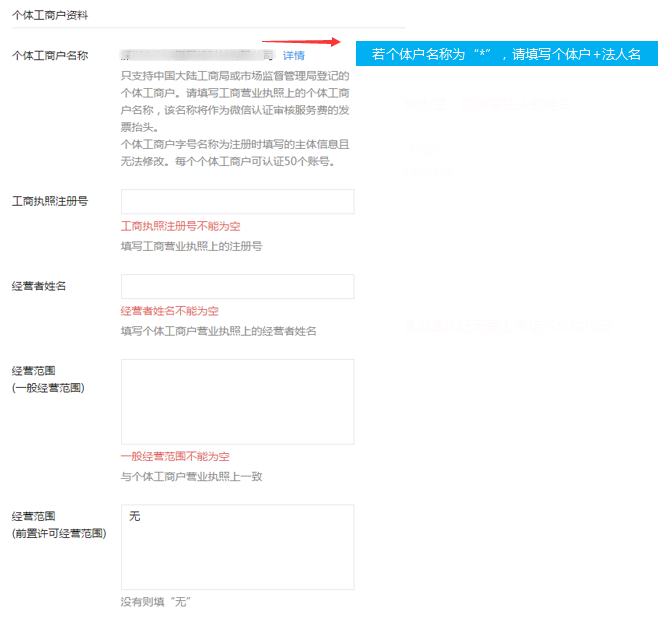Select the 一般经营范围 text area
The image size is (669, 620).
point(237,401)
